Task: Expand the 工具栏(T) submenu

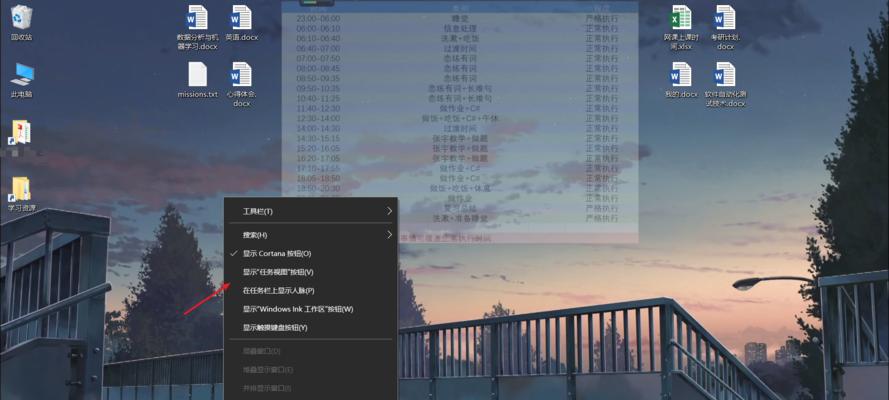Action: (x=311, y=211)
